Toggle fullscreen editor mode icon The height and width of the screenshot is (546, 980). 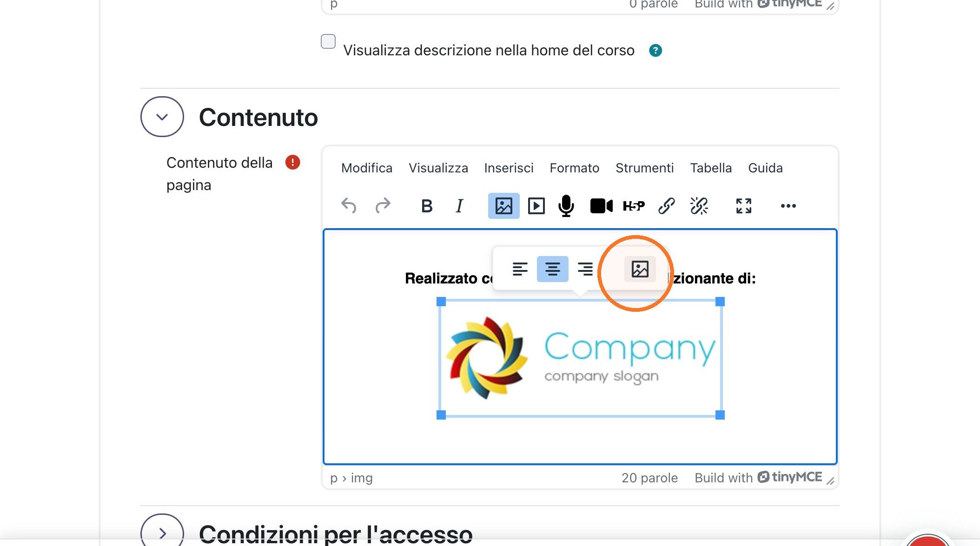[x=743, y=205]
